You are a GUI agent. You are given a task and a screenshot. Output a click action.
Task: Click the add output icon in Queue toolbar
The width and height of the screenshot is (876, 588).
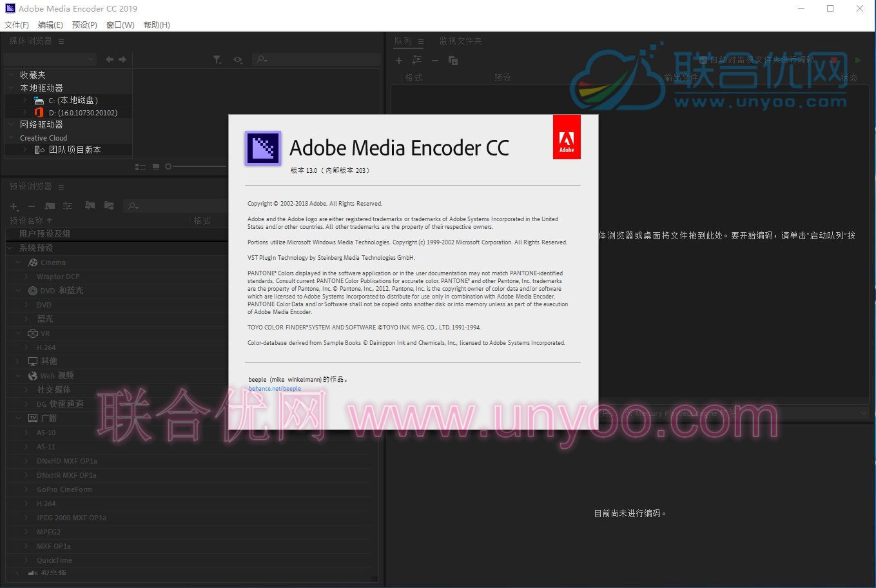point(417,60)
